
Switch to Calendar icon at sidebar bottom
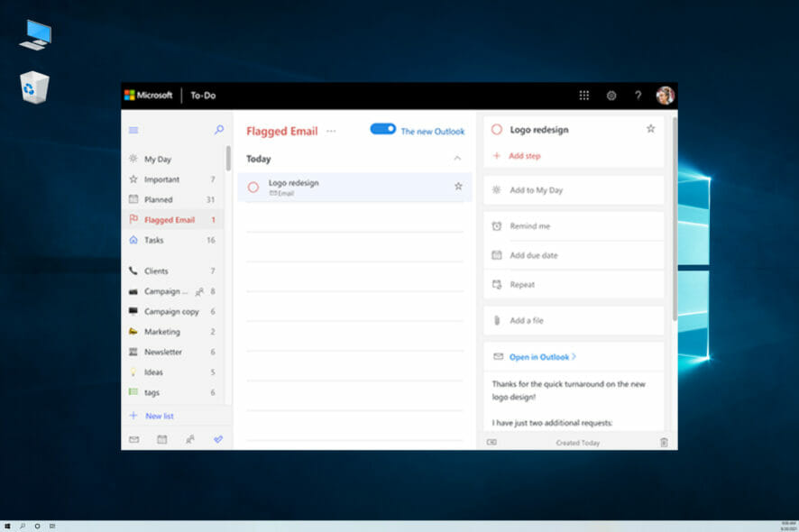tap(161, 439)
